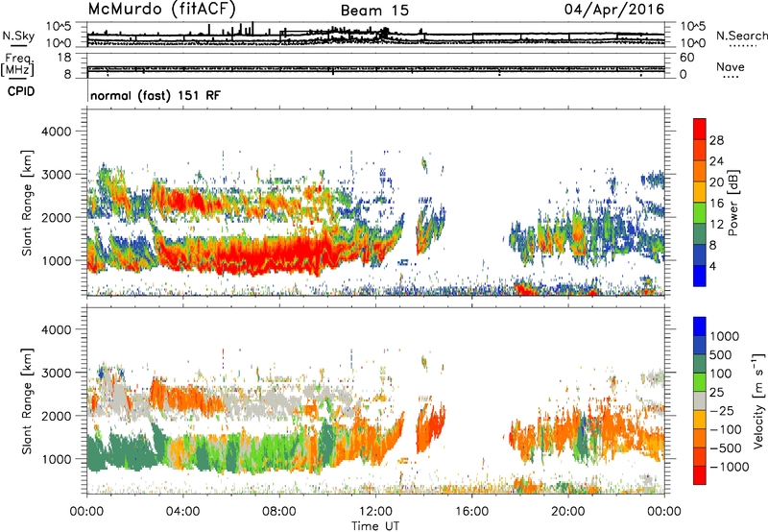Click the "CPID" row label

21,91
